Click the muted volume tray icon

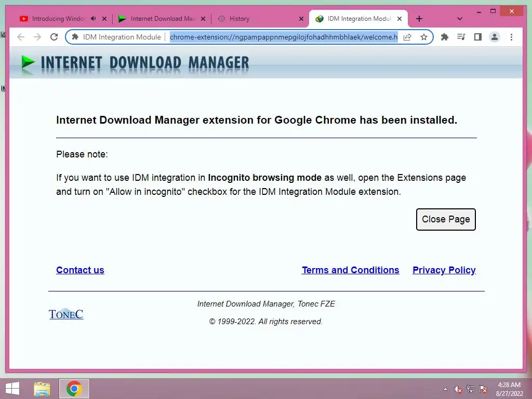click(x=458, y=389)
